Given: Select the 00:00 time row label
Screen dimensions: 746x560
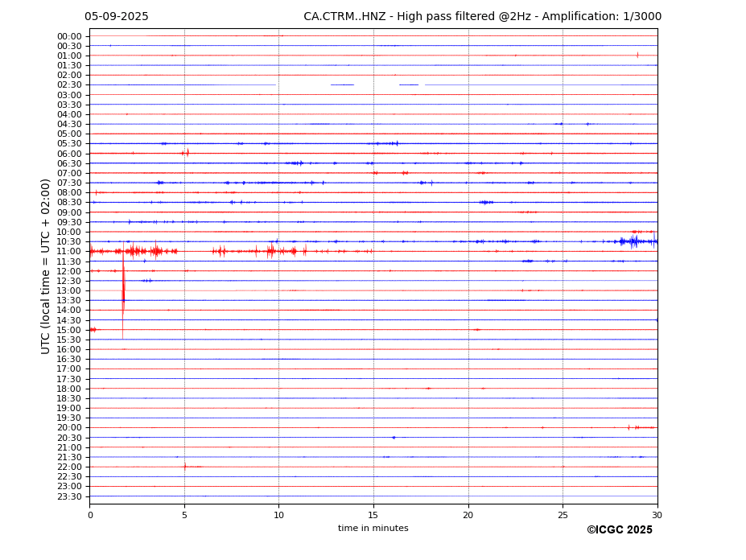Looking at the screenshot, I should 69,37.
